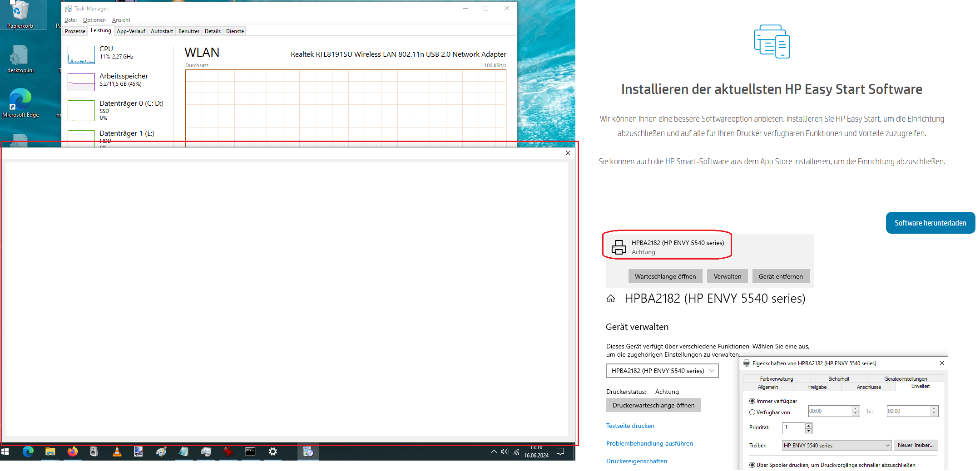The width and height of the screenshot is (980, 471).
Task: Click down arrow of second 00:00 time field
Action: coord(934,413)
